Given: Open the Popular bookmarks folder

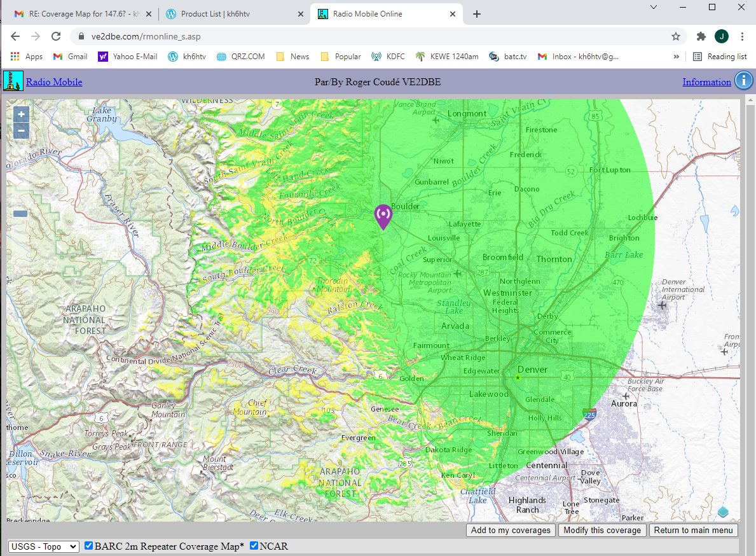Looking at the screenshot, I should [x=341, y=57].
